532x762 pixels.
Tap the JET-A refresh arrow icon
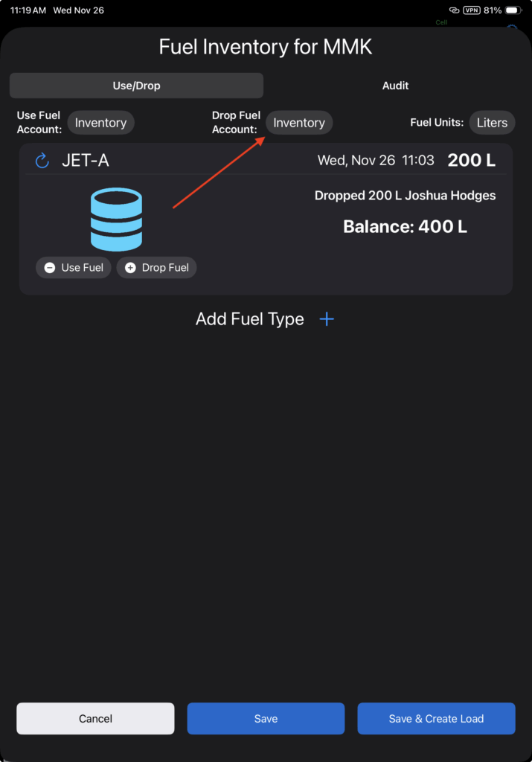(42, 160)
